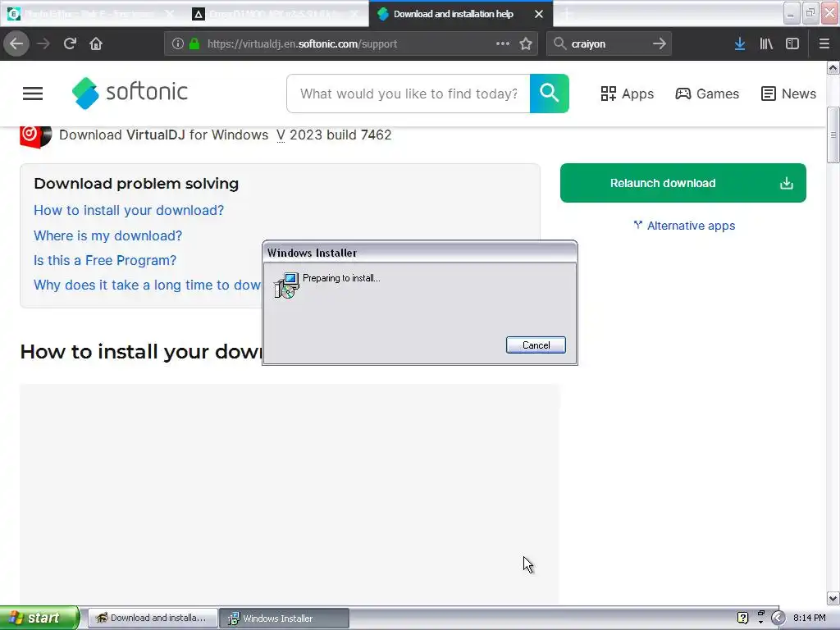This screenshot has width=840, height=630.
Task: Click the vertical scrollbar thumb
Action: [x=833, y=135]
